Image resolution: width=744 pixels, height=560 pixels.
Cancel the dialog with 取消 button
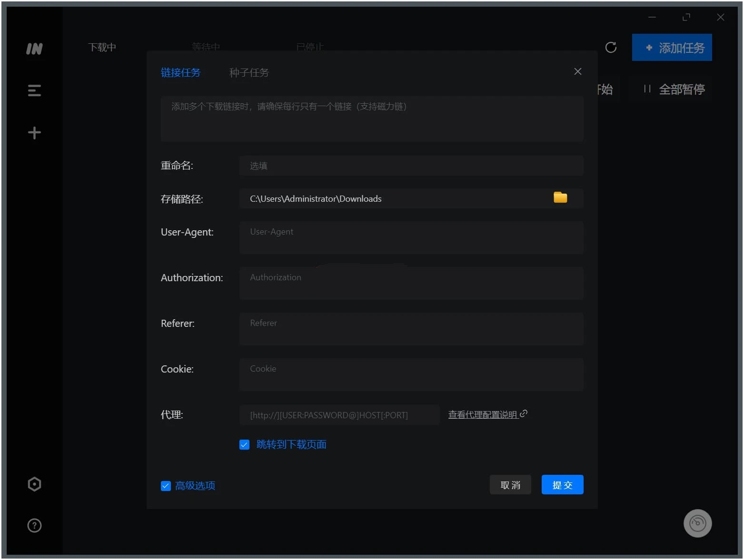tap(510, 484)
